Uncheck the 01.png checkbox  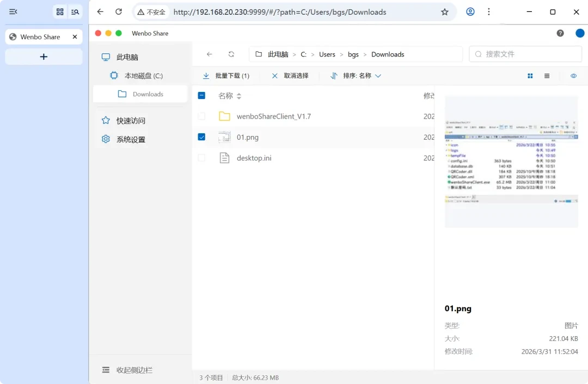click(201, 137)
